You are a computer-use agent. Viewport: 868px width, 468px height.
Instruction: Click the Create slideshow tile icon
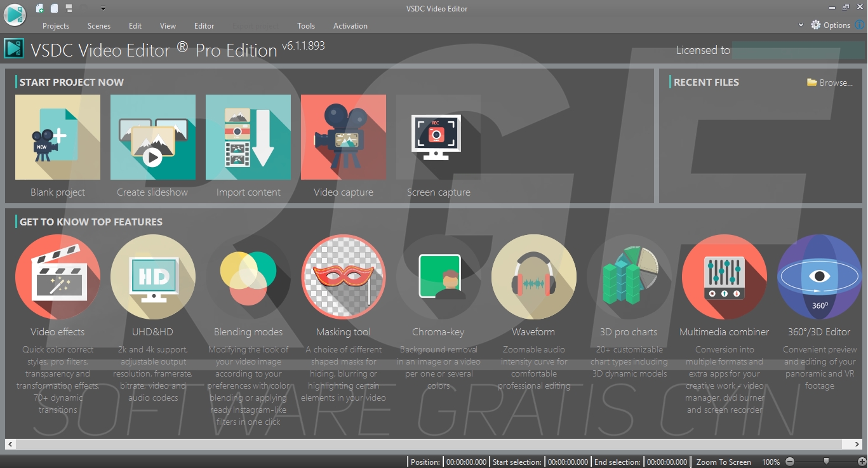pyautogui.click(x=153, y=137)
